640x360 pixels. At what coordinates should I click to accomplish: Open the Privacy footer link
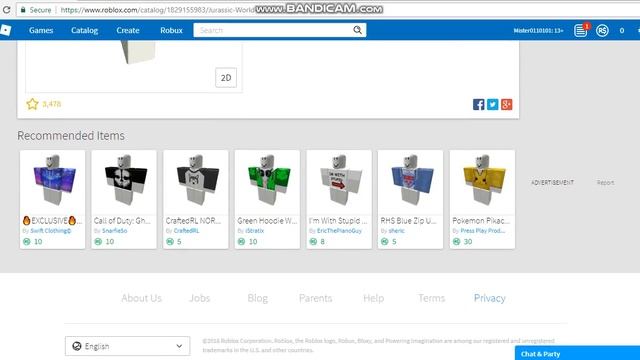click(x=489, y=298)
